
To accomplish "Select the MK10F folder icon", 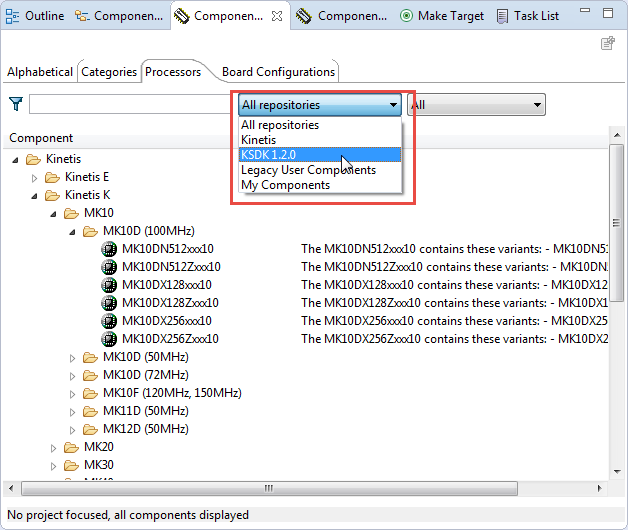I will [x=91, y=393].
